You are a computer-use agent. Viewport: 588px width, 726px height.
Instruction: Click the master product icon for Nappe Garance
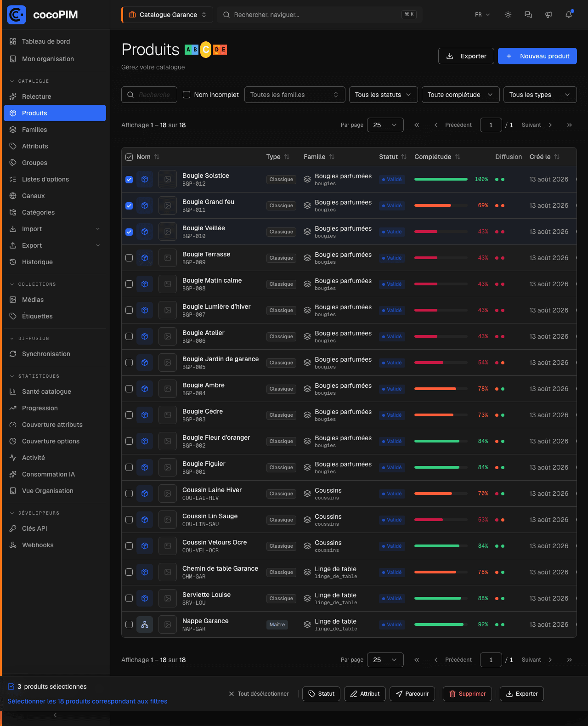(x=145, y=624)
